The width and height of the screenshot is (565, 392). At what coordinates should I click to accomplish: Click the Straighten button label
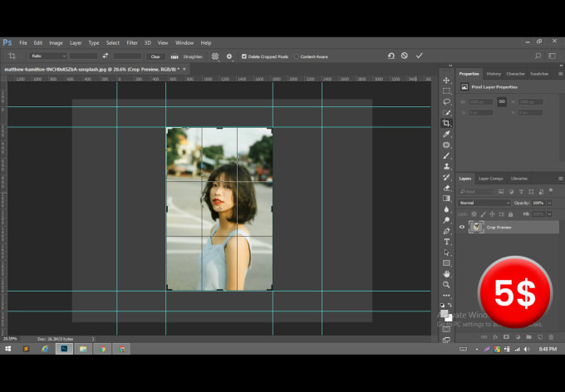point(193,56)
